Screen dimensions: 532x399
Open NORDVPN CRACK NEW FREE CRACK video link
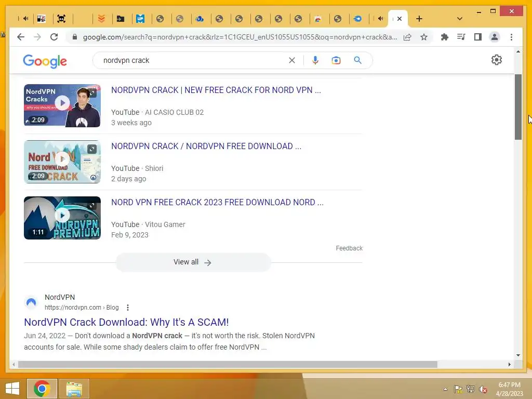216,90
